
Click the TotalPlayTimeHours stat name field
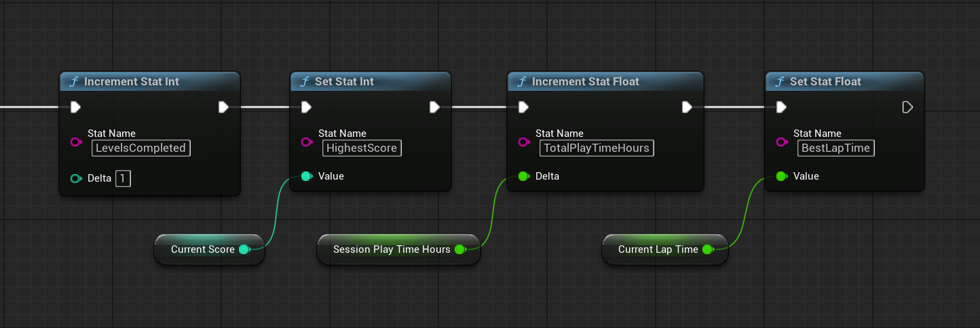(596, 148)
